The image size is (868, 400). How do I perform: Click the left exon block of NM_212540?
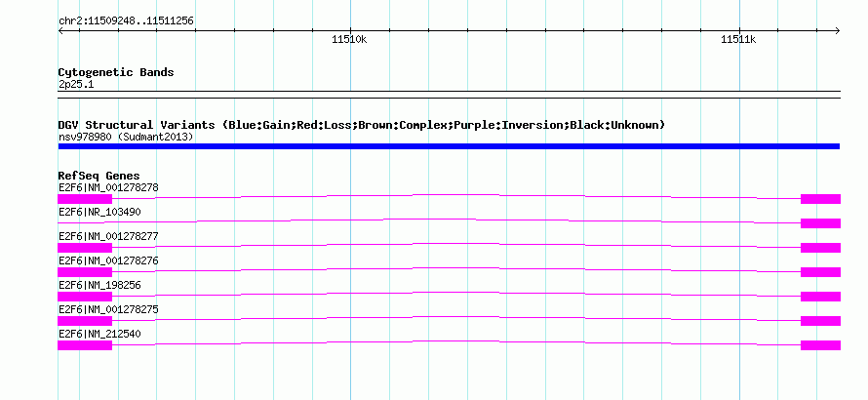[x=85, y=345]
